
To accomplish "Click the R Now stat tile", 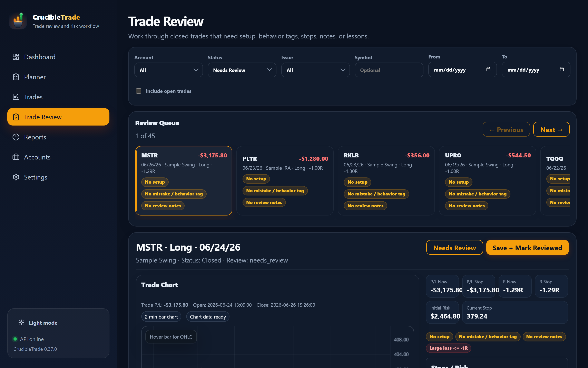I will 515,286.
